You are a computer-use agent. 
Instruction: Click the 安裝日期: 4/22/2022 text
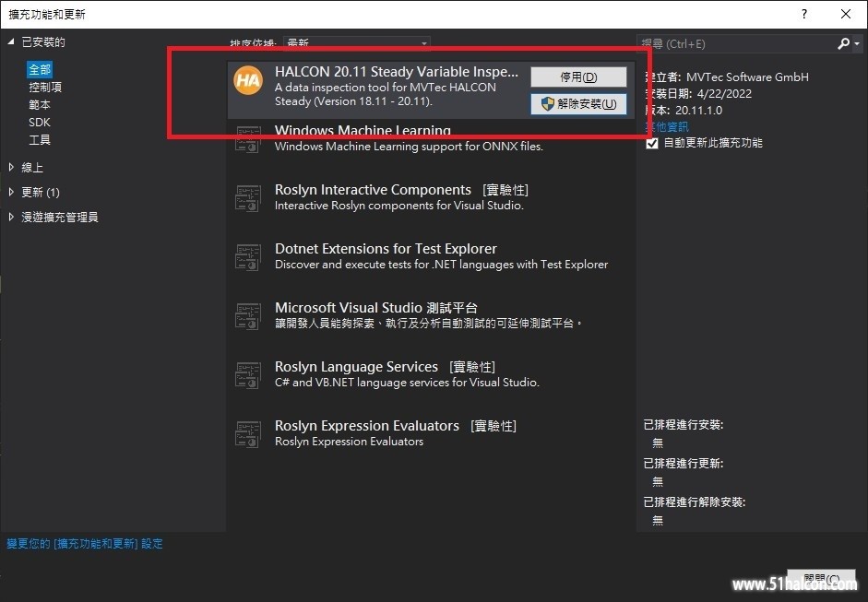pyautogui.click(x=698, y=93)
